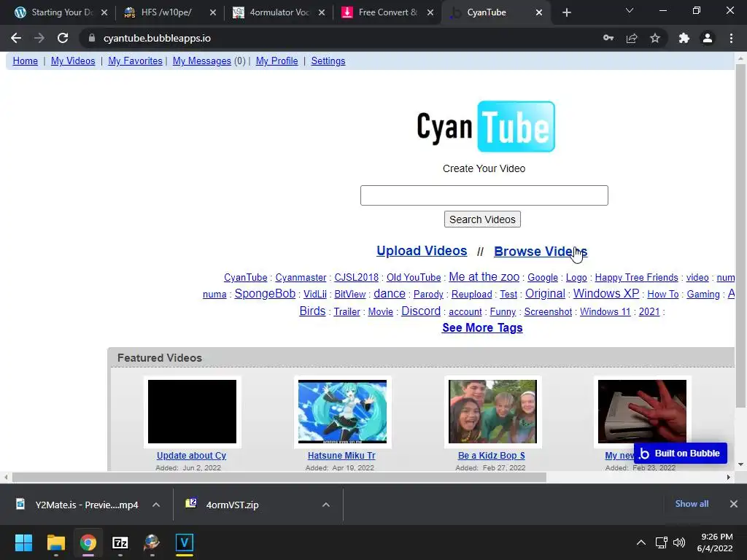Screen dimensions: 747x560
Task: Open the tab search chevron
Action: click(630, 10)
